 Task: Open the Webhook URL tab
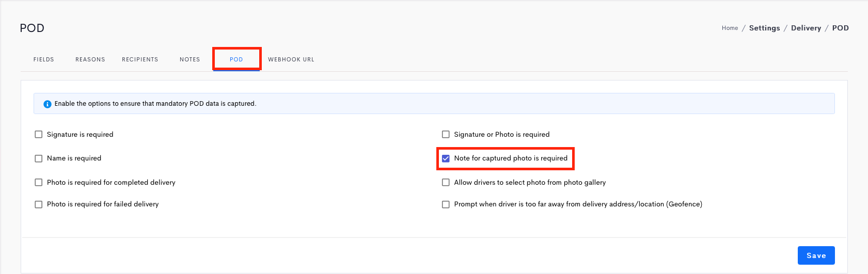291,59
